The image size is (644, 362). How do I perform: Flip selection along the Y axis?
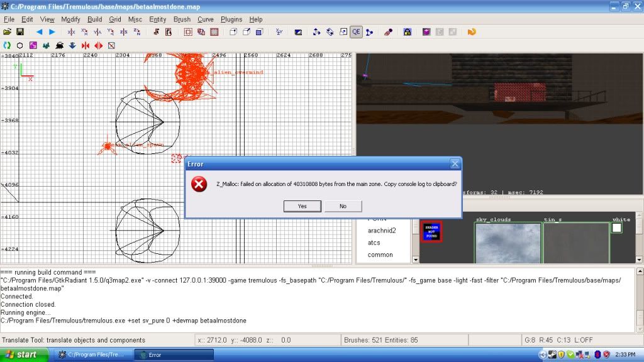click(97, 32)
